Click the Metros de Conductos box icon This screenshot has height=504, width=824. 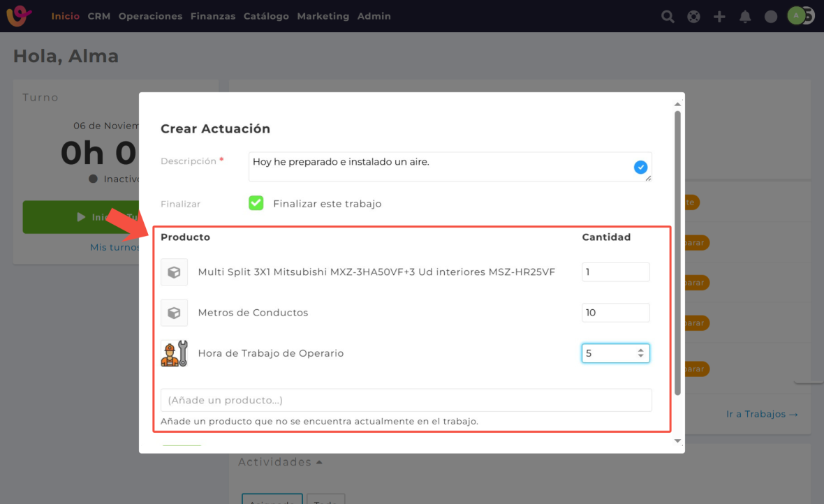pos(174,313)
